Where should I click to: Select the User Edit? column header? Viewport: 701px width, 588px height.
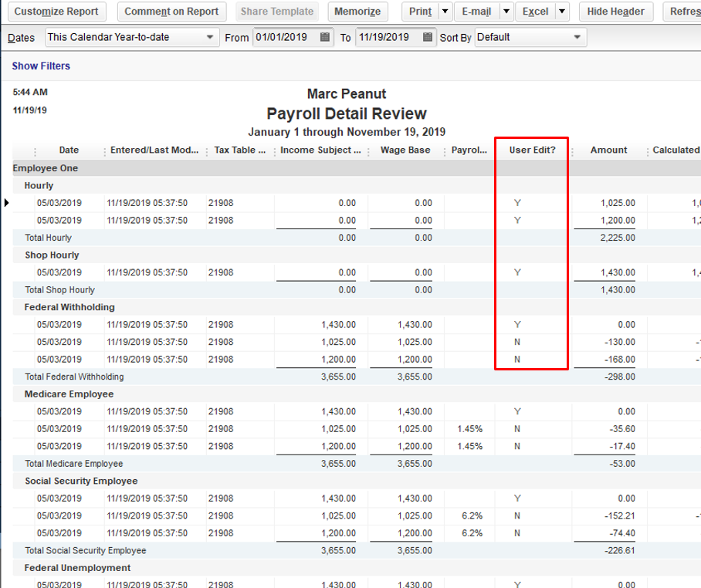(x=533, y=150)
